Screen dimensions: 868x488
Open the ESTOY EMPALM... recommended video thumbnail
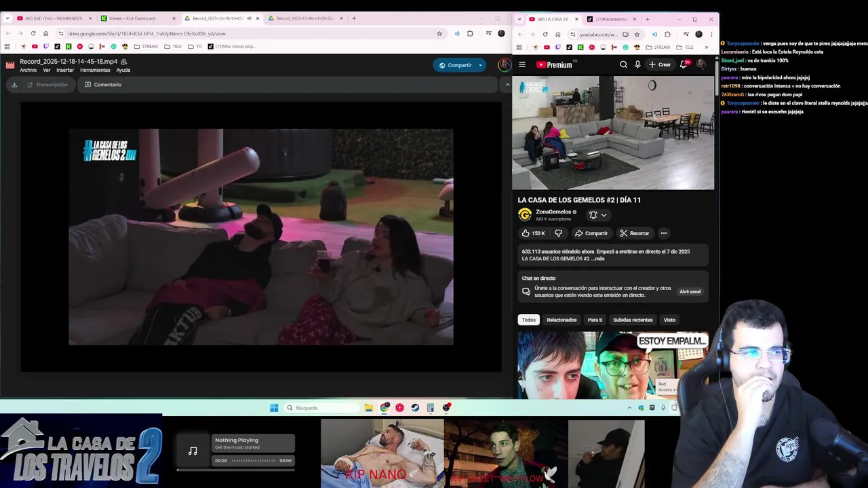(613, 365)
